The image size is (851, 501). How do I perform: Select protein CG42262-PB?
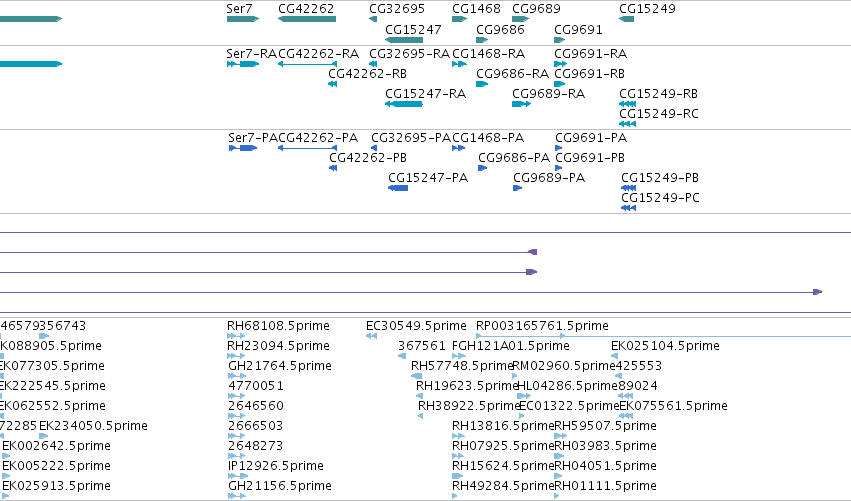click(368, 158)
